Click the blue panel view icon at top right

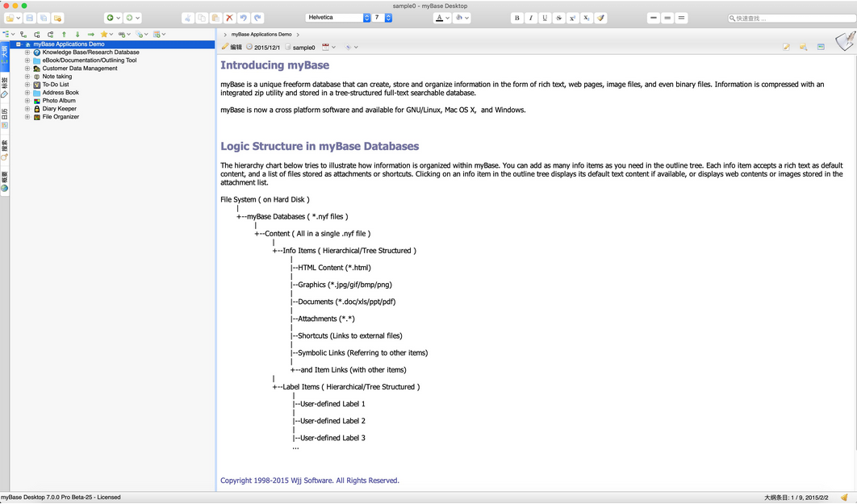(821, 48)
